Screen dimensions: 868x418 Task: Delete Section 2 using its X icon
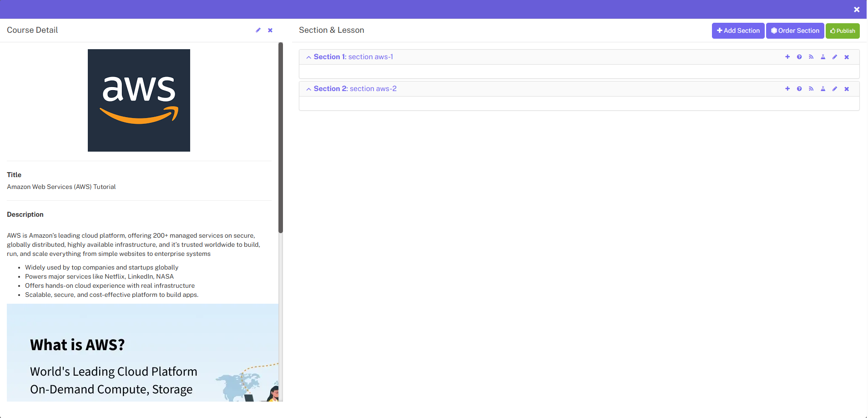(847, 89)
